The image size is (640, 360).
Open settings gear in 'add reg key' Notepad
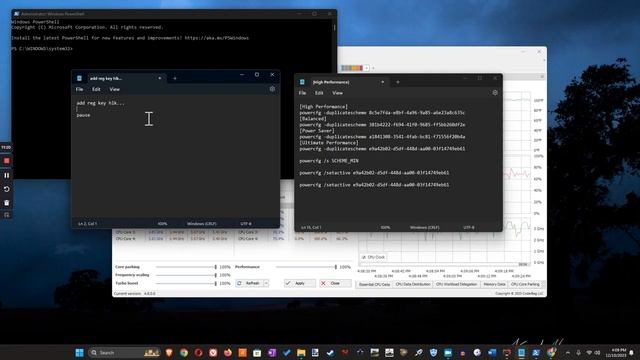pyautogui.click(x=272, y=89)
